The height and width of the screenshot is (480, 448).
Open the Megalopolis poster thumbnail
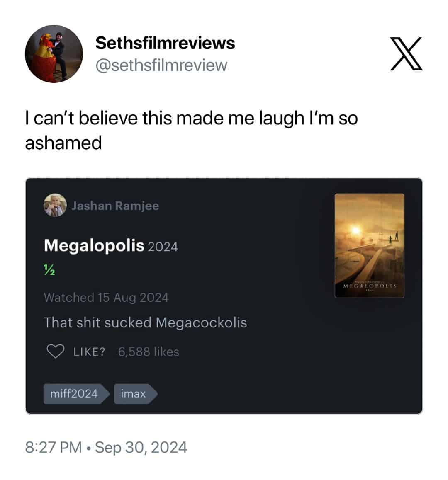tap(369, 245)
